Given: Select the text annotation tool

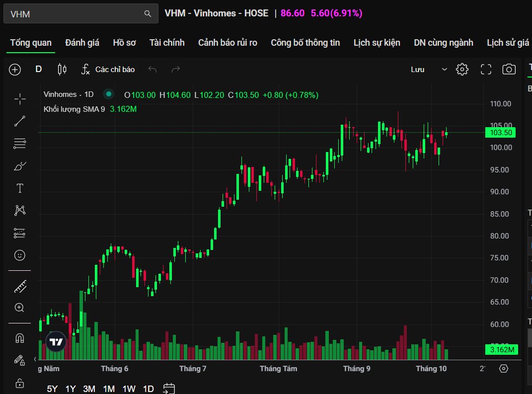Looking at the screenshot, I should click(20, 188).
